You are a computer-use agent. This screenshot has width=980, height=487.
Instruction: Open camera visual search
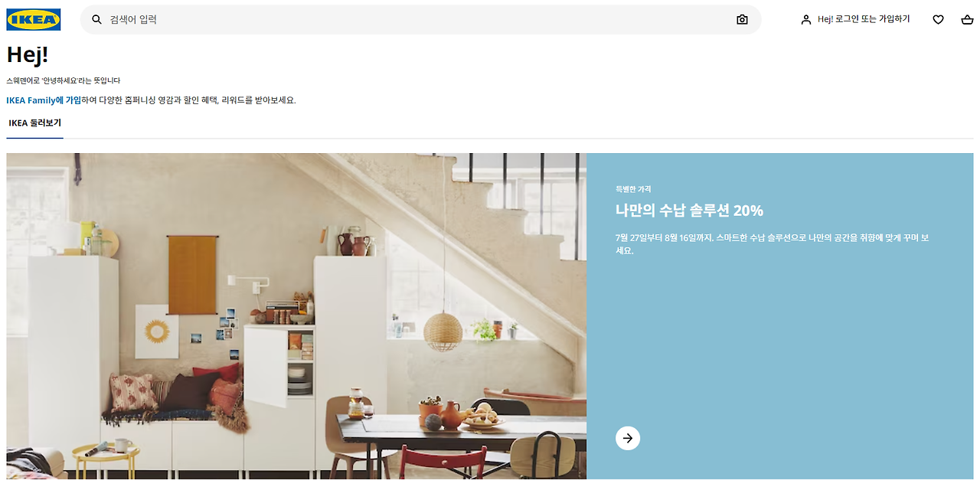tap(742, 20)
